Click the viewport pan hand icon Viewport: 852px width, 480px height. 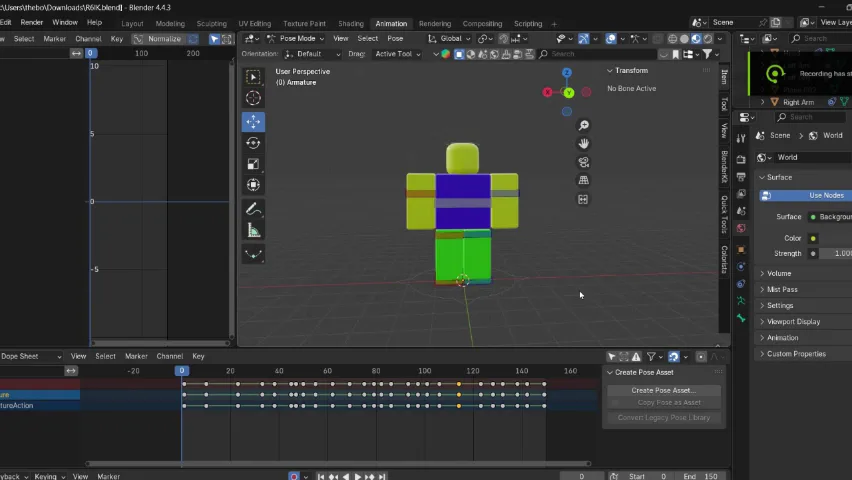[584, 144]
